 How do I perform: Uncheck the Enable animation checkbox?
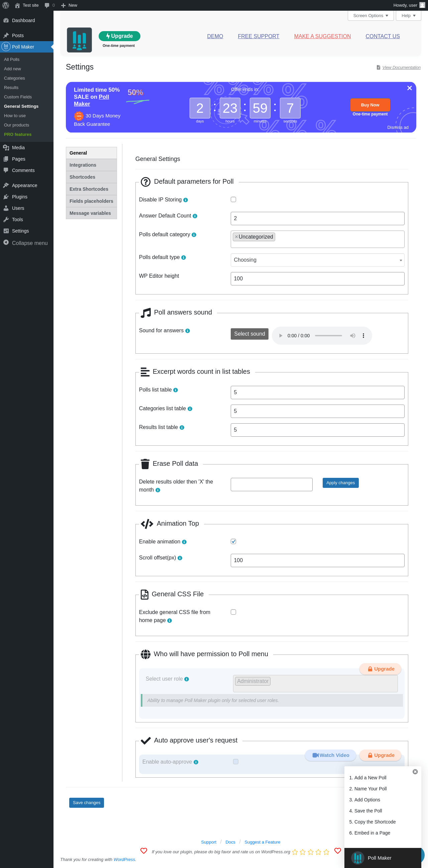click(x=233, y=541)
